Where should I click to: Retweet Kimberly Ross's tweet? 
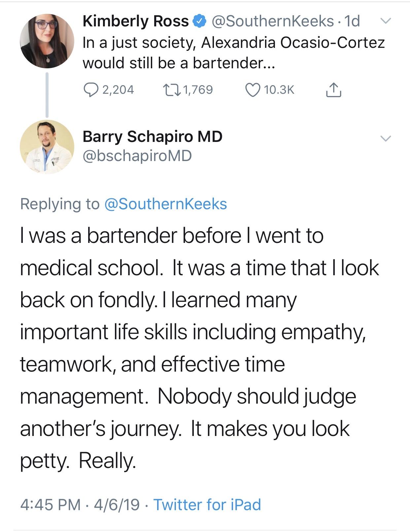[170, 89]
